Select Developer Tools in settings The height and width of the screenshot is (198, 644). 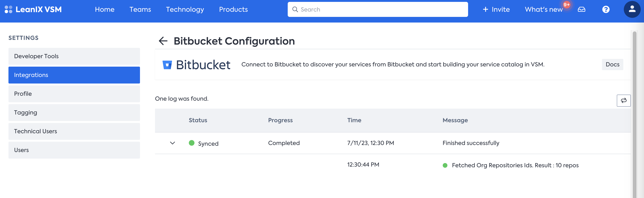coord(74,56)
